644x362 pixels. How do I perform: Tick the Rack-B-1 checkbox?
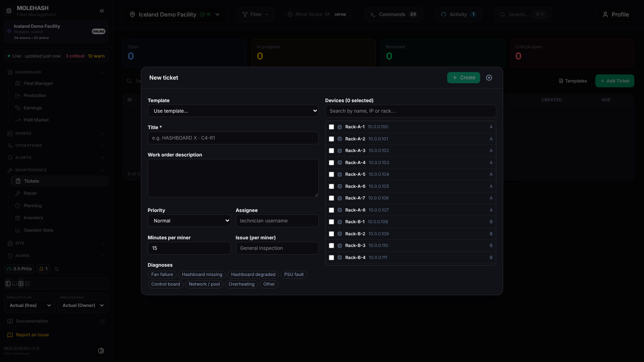(x=332, y=222)
